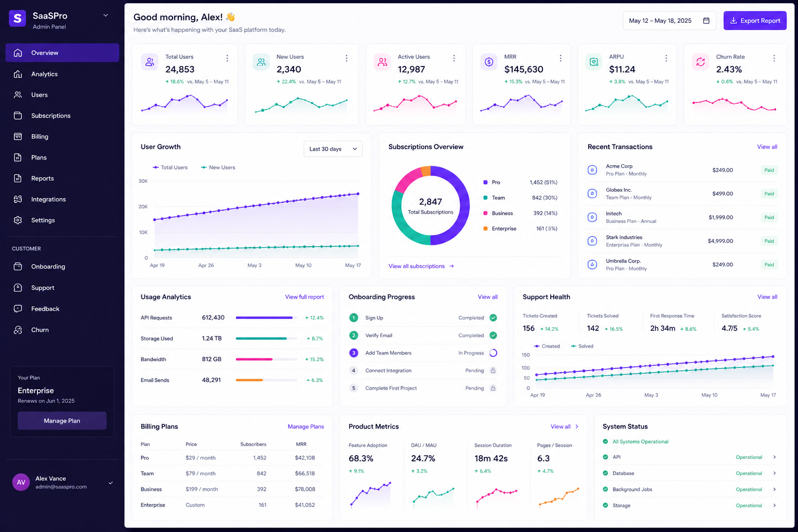798x532 pixels.
Task: Click the AV user avatar
Action: click(21, 482)
